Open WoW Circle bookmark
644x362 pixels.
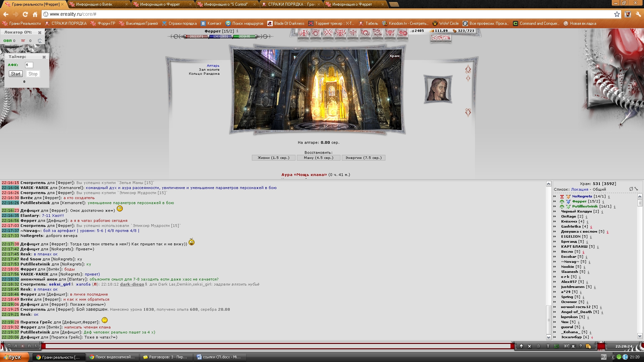[x=445, y=23]
